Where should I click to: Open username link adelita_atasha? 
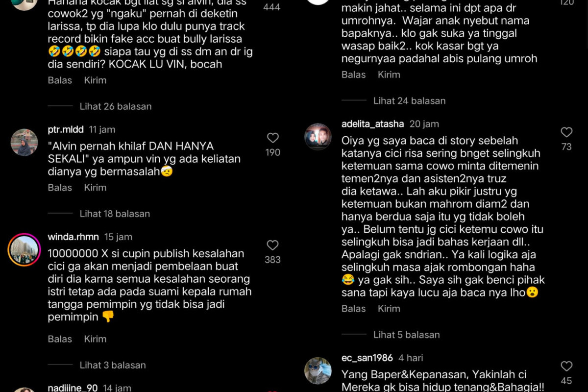372,124
